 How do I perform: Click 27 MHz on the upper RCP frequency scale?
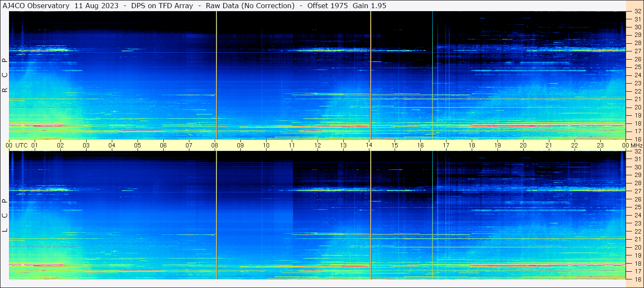click(638, 51)
